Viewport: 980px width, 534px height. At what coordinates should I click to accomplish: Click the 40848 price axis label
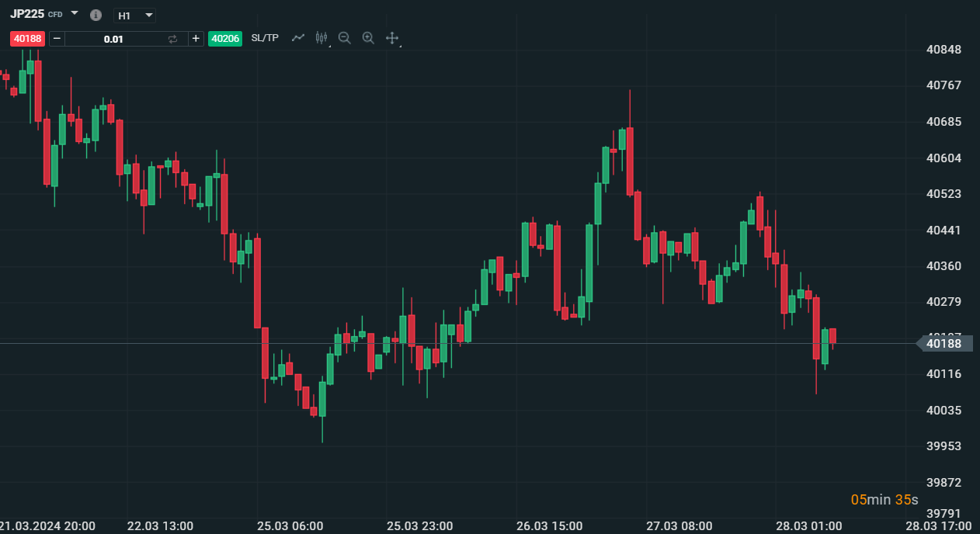[944, 50]
